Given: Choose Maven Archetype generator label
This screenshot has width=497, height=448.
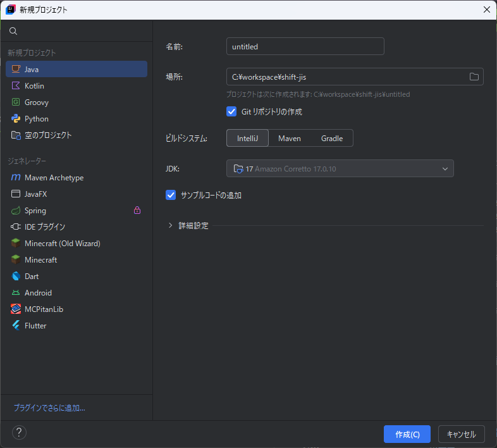Looking at the screenshot, I should [x=54, y=178].
